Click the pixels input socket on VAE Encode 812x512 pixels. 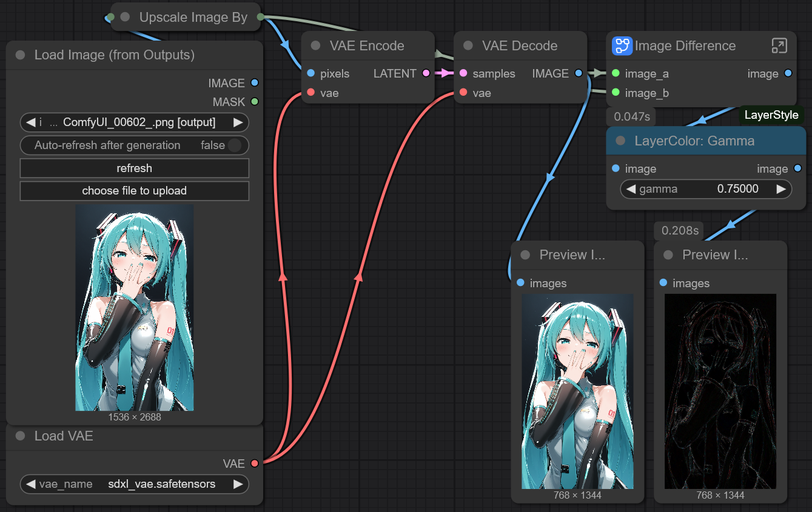pos(311,73)
